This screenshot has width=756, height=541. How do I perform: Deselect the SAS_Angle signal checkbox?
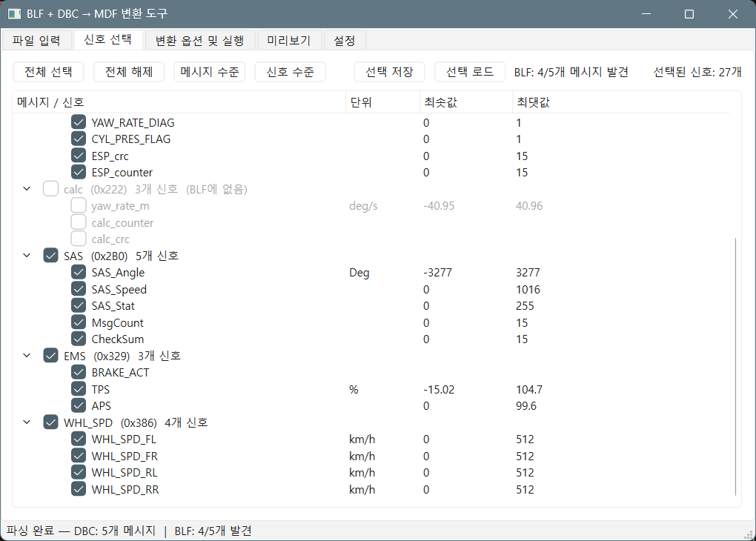79,273
